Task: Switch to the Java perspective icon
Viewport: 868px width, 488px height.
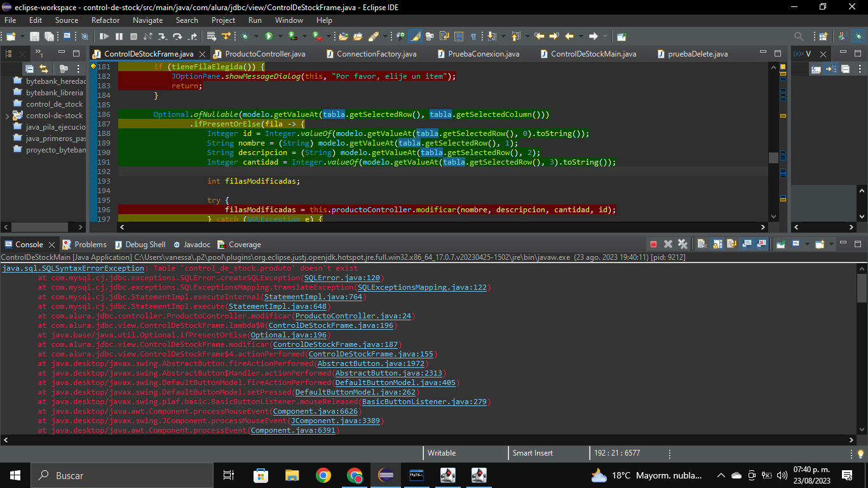Action: [x=841, y=36]
